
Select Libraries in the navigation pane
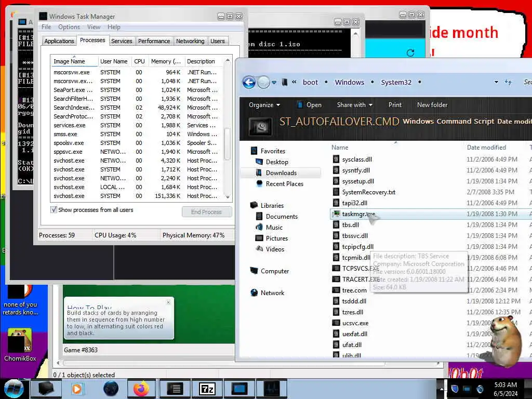(x=272, y=206)
